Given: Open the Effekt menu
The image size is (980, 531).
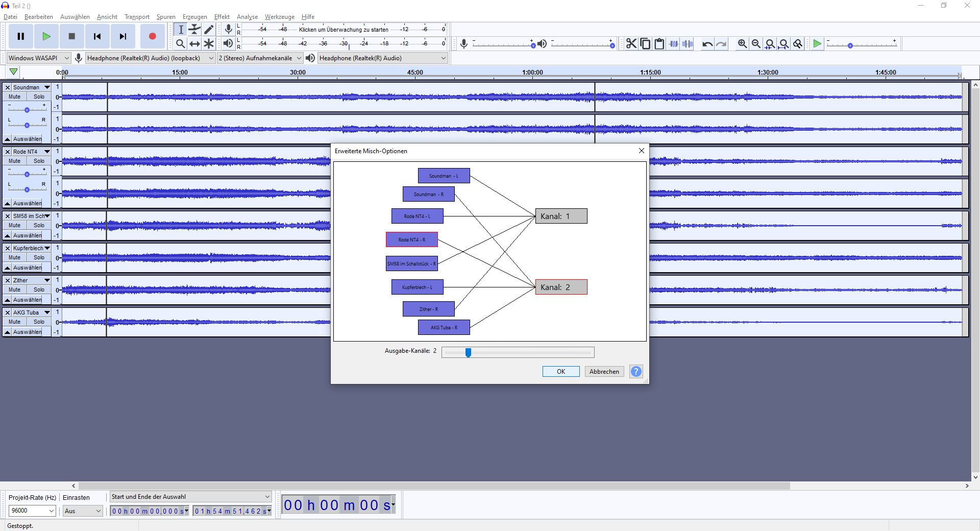Looking at the screenshot, I should coord(222,17).
